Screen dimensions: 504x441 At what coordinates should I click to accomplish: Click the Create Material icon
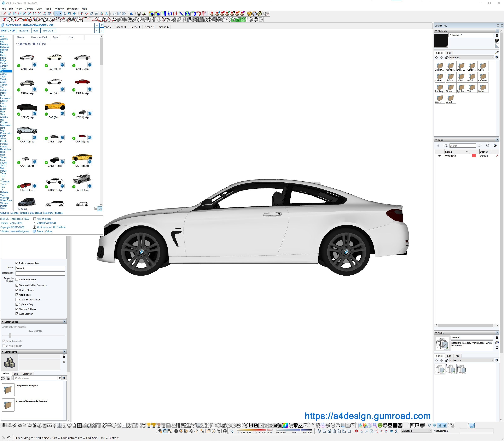[497, 41]
